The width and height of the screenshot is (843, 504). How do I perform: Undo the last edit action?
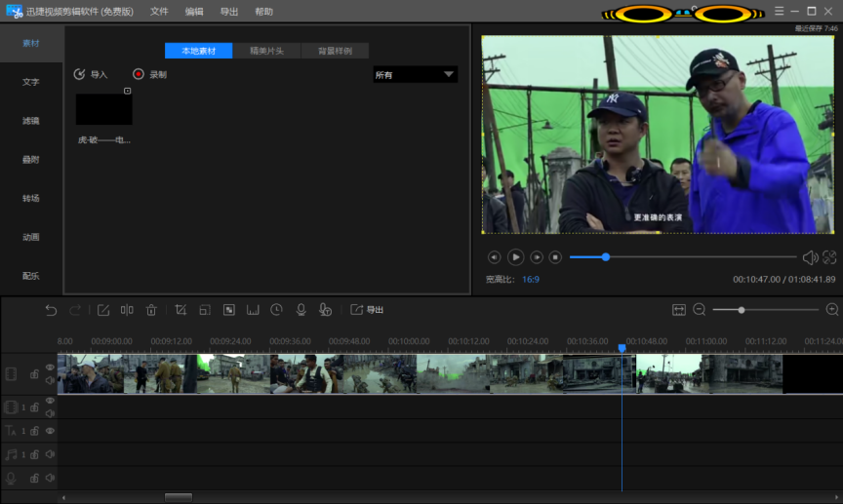click(52, 310)
